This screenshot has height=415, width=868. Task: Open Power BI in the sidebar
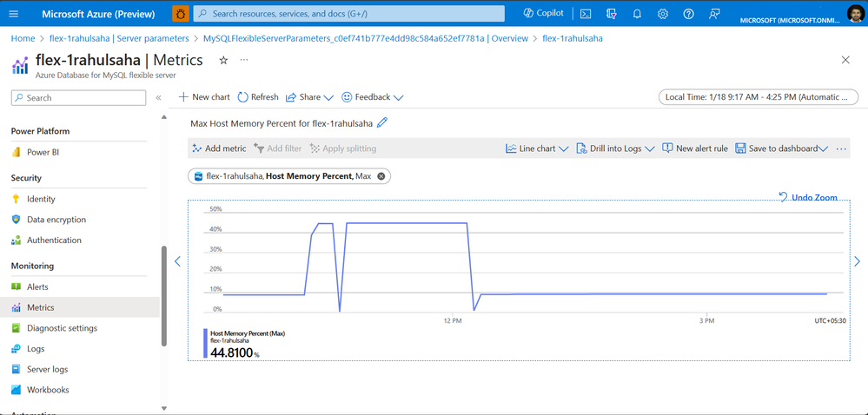(x=43, y=152)
